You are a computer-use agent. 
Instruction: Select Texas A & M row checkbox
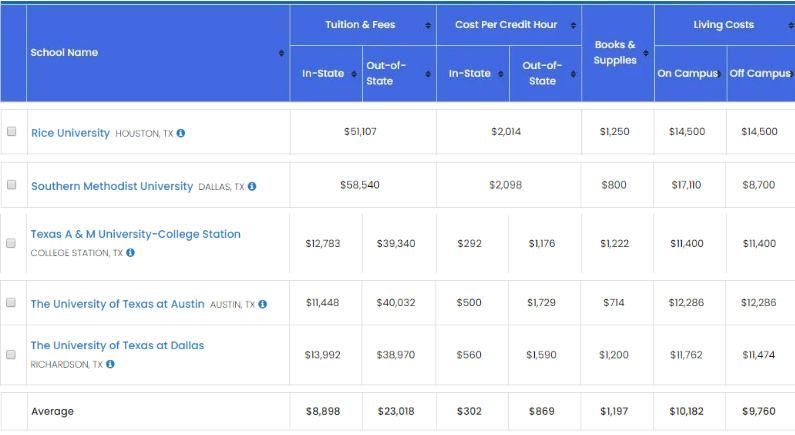[x=11, y=243]
